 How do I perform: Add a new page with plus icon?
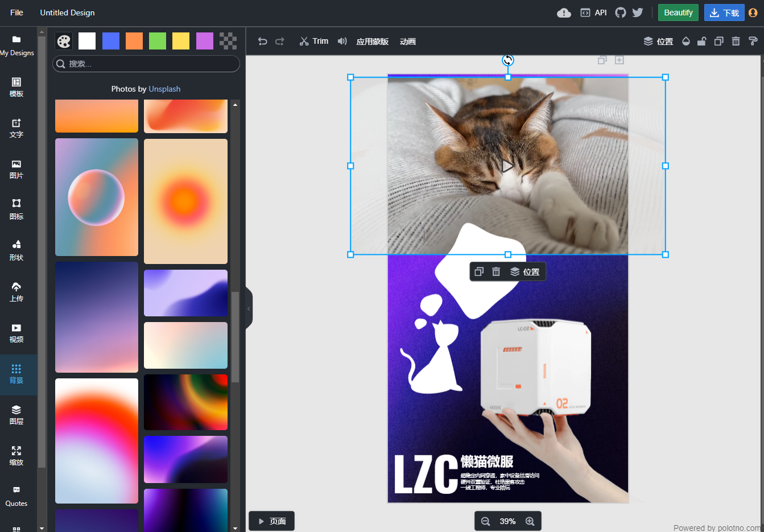click(x=620, y=60)
